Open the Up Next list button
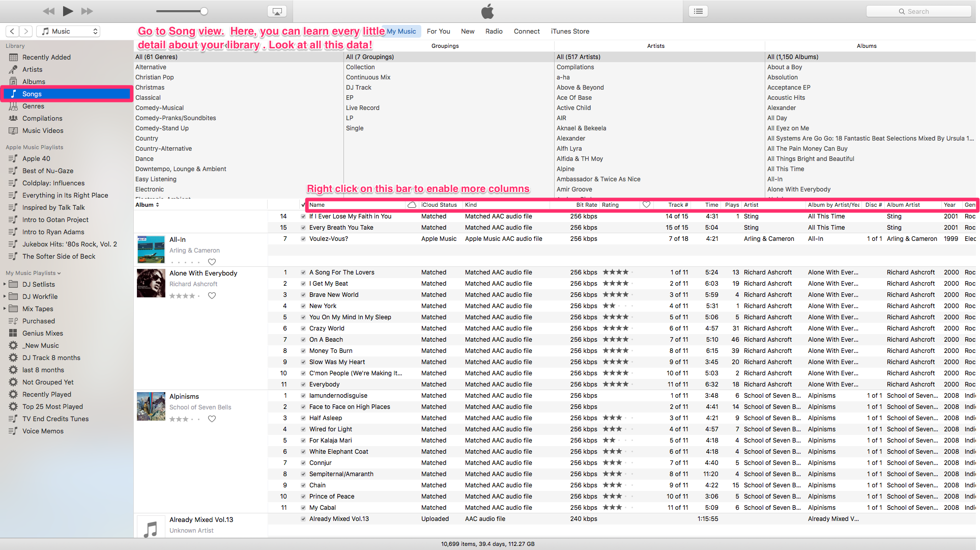Viewport: 980px width, 550px height. pos(698,11)
